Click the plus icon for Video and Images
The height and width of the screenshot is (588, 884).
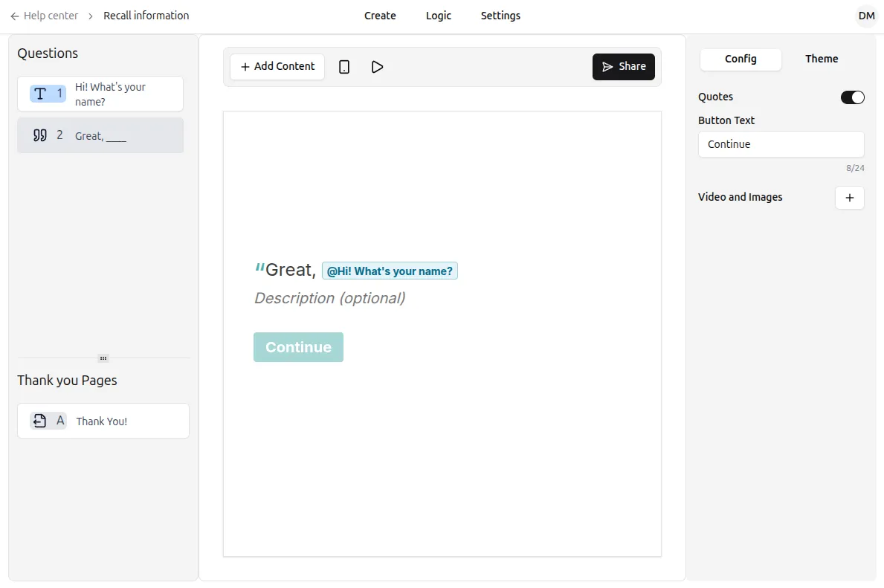click(x=850, y=198)
